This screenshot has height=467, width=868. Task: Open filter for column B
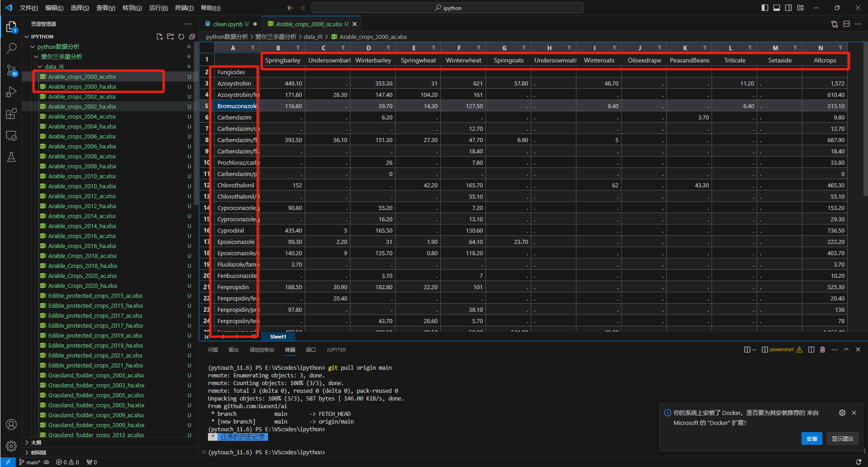click(298, 48)
